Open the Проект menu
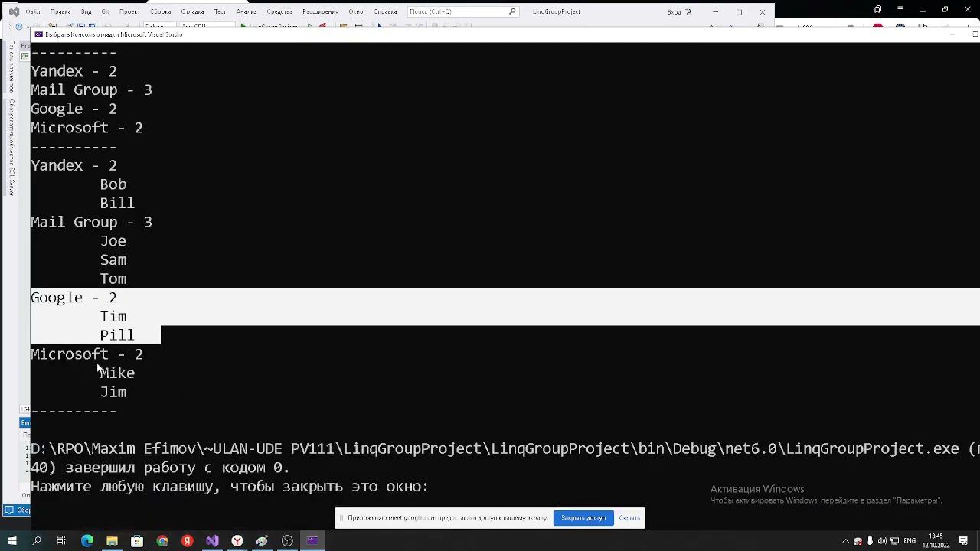The width and height of the screenshot is (980, 551). (x=129, y=11)
